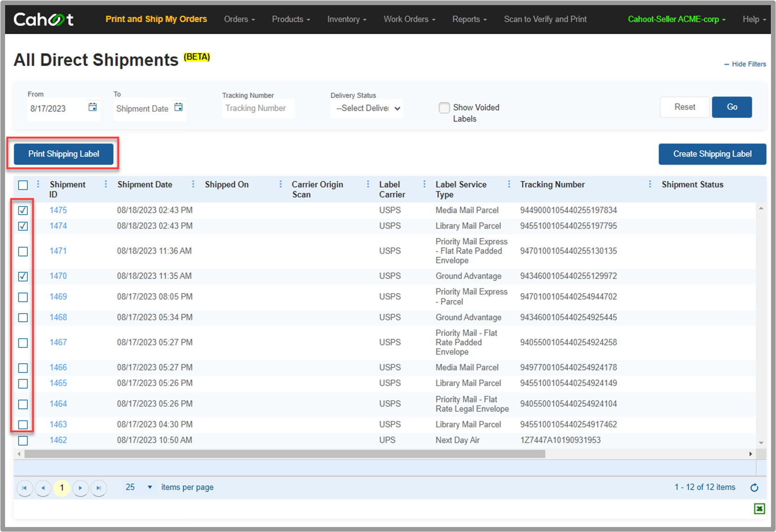Check shipment 1471 checkbox
This screenshot has height=532, width=776.
point(23,251)
